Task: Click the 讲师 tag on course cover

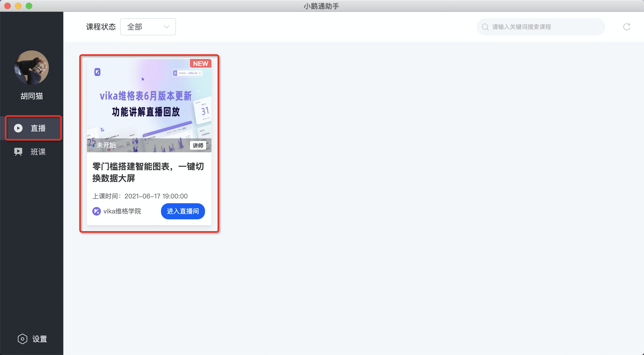Action: coord(198,145)
